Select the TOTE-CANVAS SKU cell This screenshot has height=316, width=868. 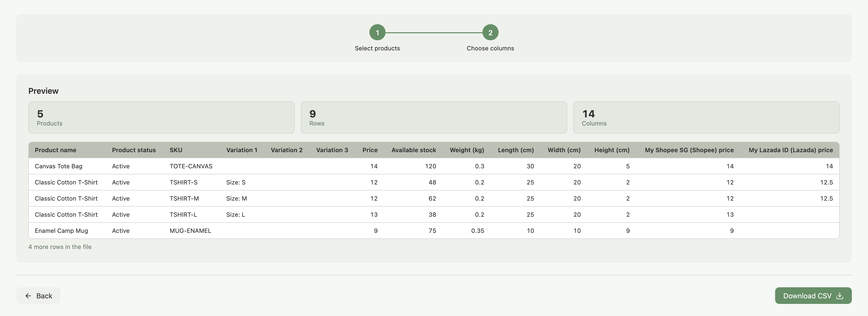pyautogui.click(x=191, y=166)
